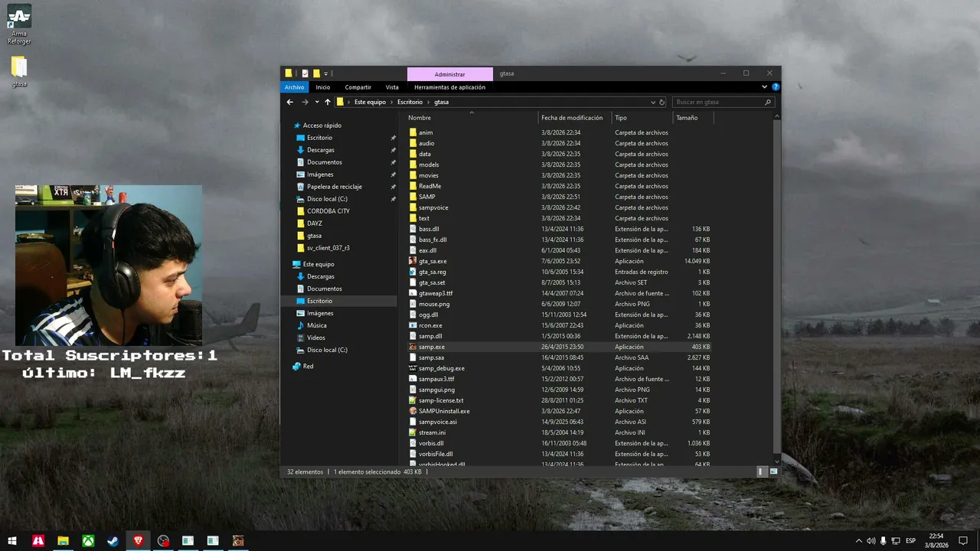Expand chevron after Escritorio in address bar
Viewport: 980px width, 551px height.
click(428, 102)
